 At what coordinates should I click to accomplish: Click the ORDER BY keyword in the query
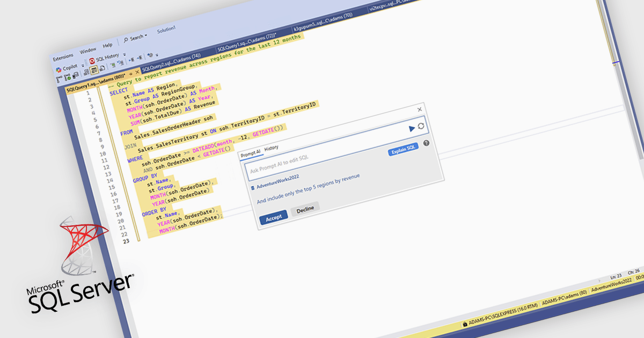click(154, 212)
